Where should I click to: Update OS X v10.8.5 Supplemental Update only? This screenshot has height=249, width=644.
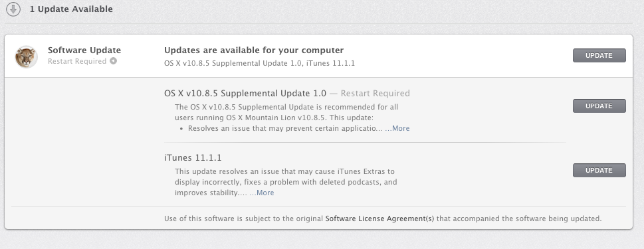click(x=599, y=106)
